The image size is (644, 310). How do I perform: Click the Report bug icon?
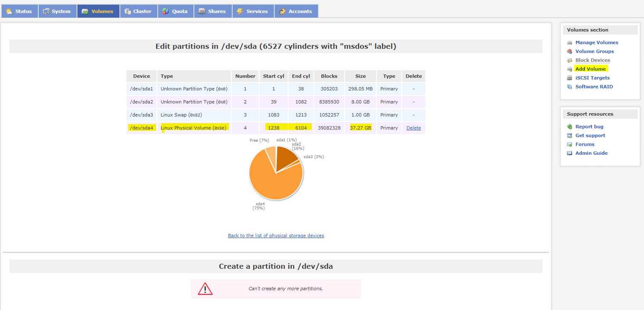570,127
